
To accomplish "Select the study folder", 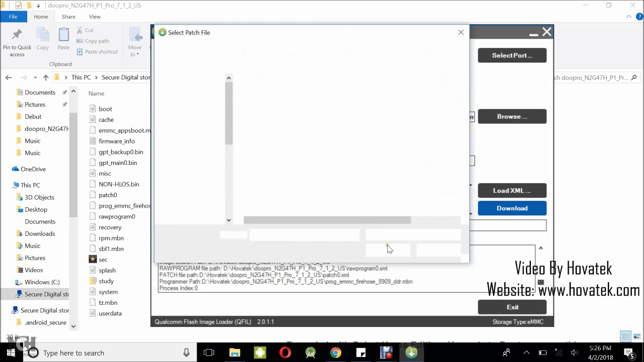I will tap(106, 281).
